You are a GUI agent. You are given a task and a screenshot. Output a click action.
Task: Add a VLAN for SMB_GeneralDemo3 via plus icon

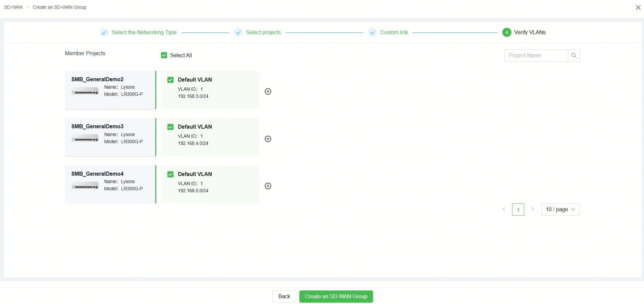(x=268, y=139)
